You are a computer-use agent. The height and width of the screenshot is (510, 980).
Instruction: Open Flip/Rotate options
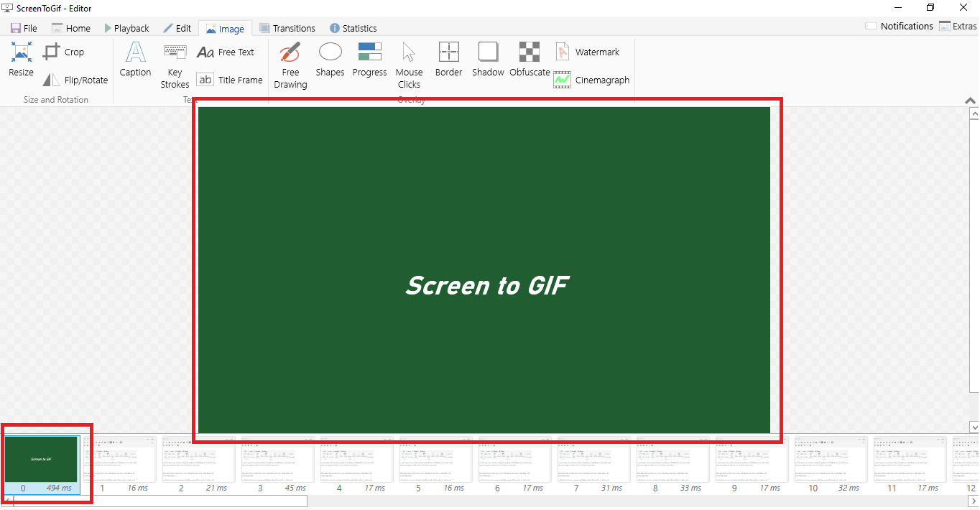[x=75, y=80]
